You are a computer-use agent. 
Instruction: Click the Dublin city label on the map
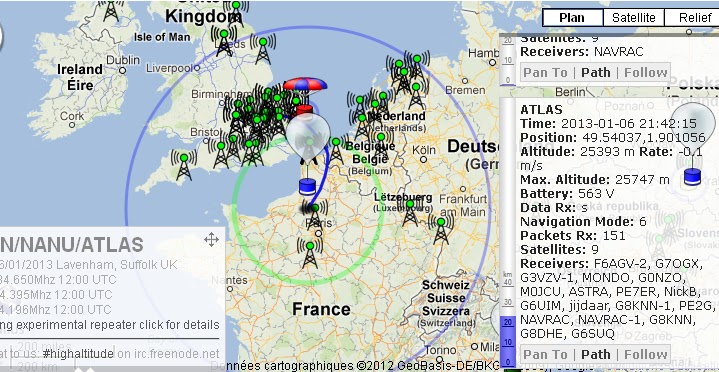click(x=123, y=60)
